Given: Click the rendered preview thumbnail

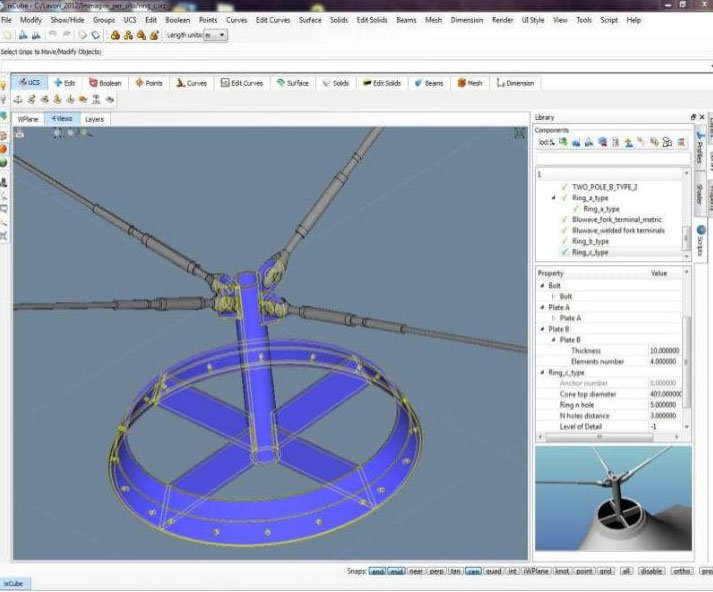Looking at the screenshot, I should coord(613,500).
